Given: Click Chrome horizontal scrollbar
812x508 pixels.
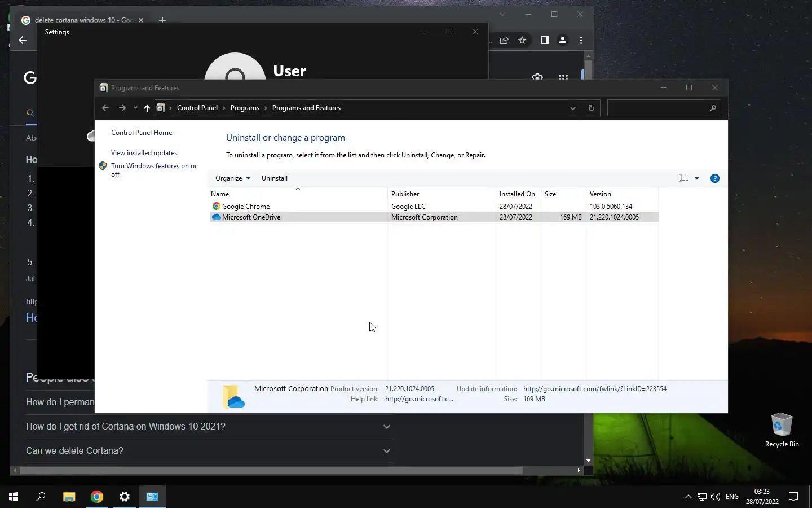Looking at the screenshot, I should (x=271, y=470).
